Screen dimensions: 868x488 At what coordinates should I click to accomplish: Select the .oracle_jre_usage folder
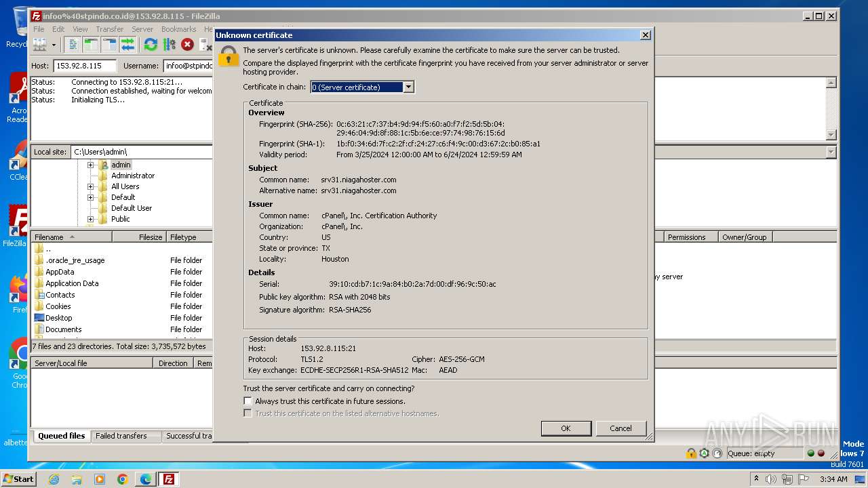(75, 260)
